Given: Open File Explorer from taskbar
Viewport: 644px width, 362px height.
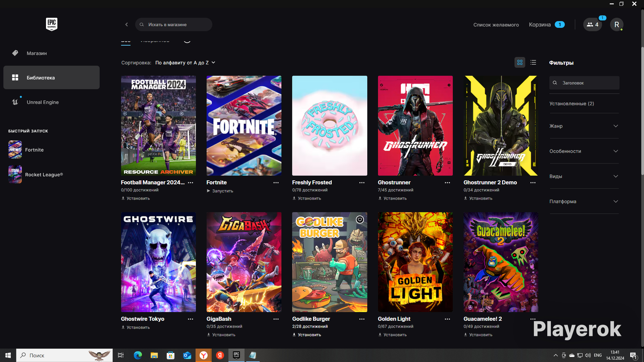Looking at the screenshot, I should [x=154, y=355].
